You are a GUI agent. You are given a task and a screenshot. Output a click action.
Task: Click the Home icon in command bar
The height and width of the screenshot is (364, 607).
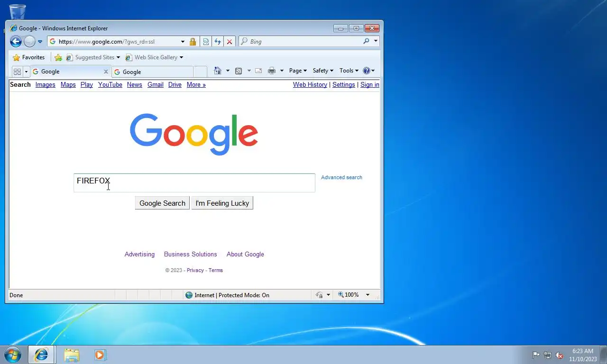[x=217, y=71]
